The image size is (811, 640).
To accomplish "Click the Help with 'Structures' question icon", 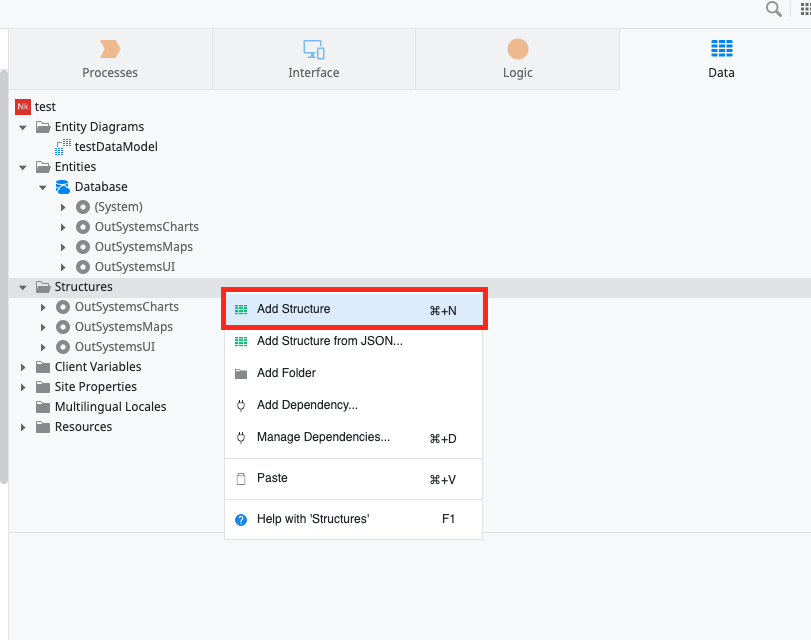I will 241,519.
